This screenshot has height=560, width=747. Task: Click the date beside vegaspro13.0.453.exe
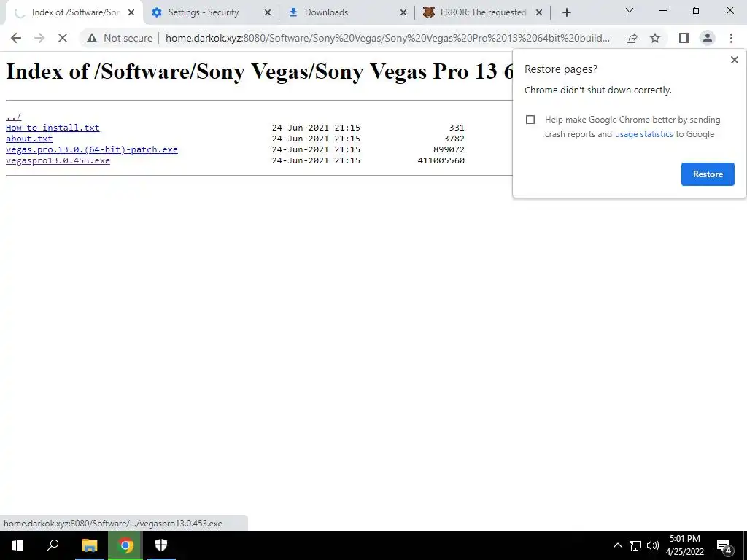[x=316, y=160]
